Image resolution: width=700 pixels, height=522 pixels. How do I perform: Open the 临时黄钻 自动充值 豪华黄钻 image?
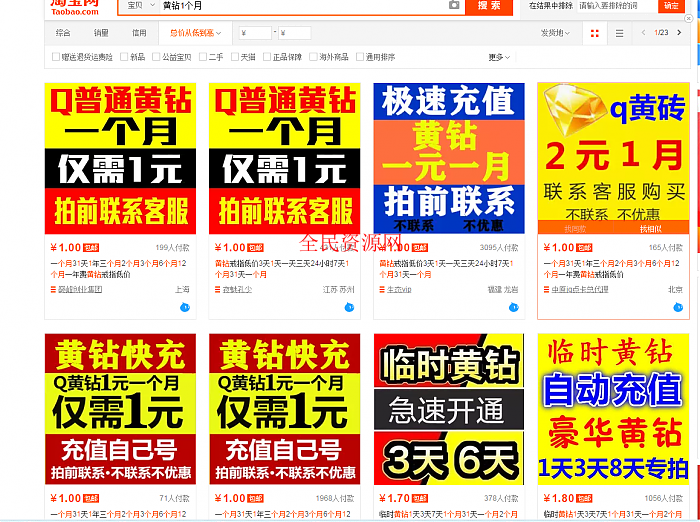pos(613,409)
